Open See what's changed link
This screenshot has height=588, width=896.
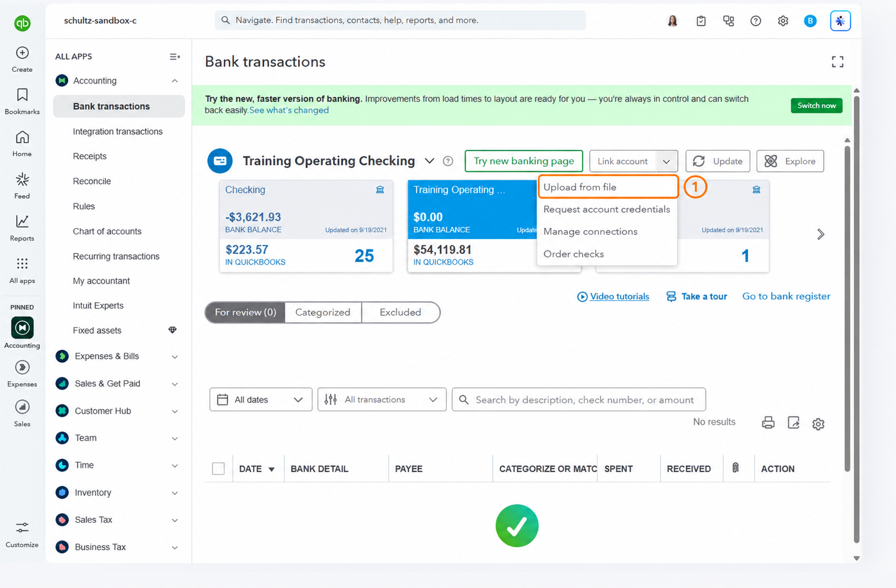pos(289,110)
